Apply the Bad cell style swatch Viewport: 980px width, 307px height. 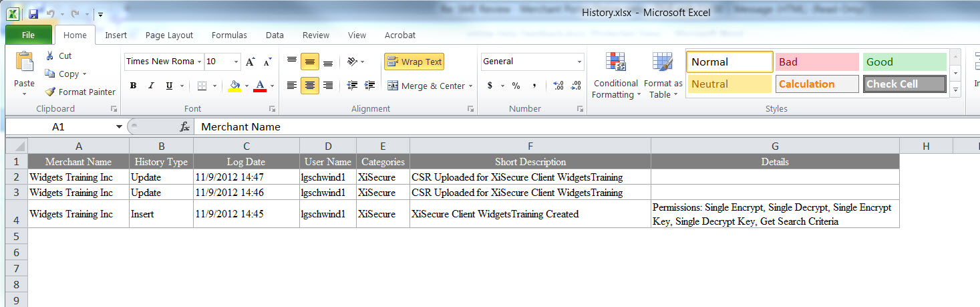coord(816,62)
